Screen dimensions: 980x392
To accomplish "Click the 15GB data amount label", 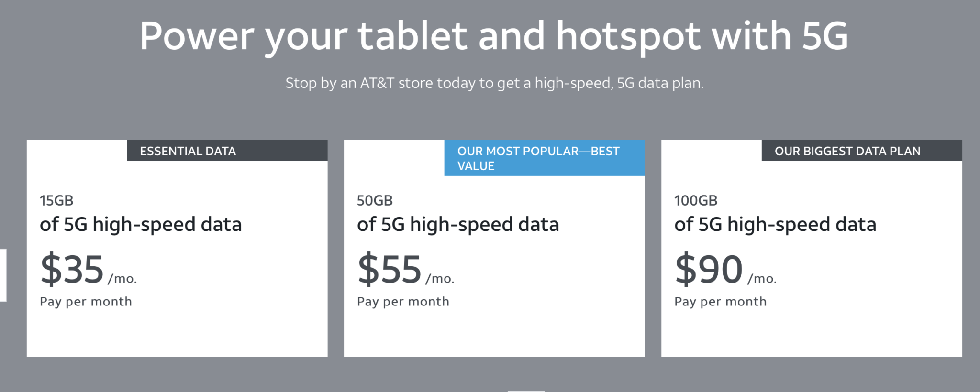I will [56, 200].
